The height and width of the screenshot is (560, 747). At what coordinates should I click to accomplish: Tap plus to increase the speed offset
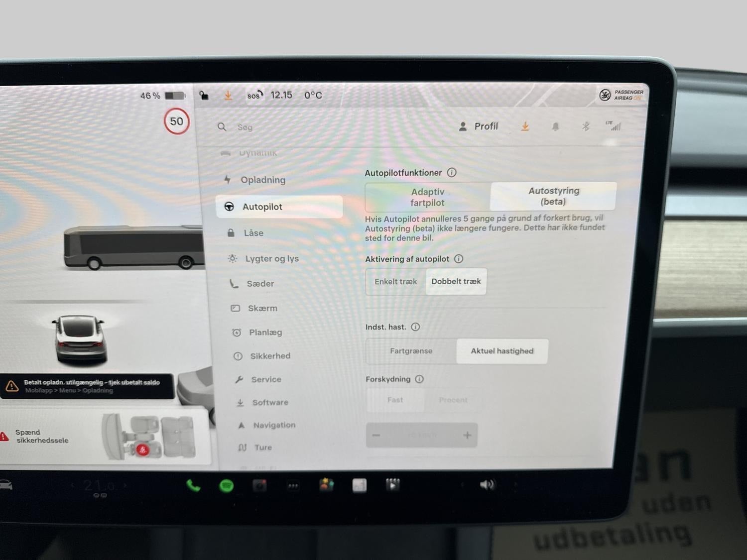click(467, 435)
